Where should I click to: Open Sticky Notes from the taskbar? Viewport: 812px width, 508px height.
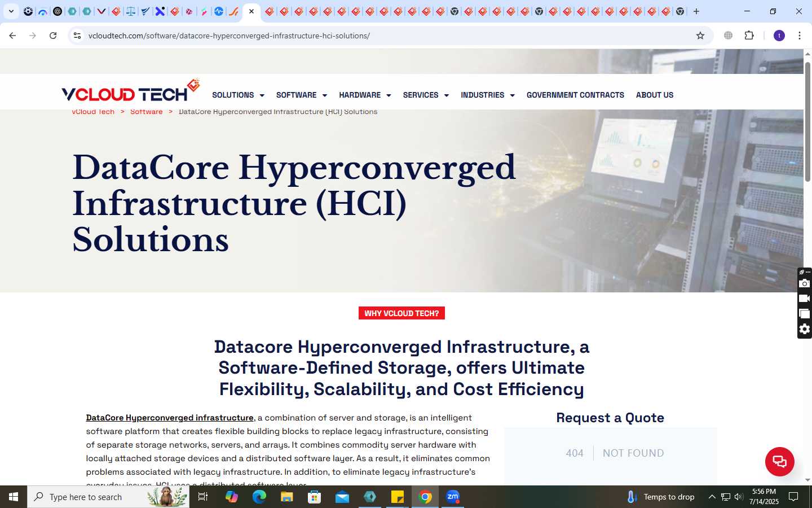click(x=398, y=497)
